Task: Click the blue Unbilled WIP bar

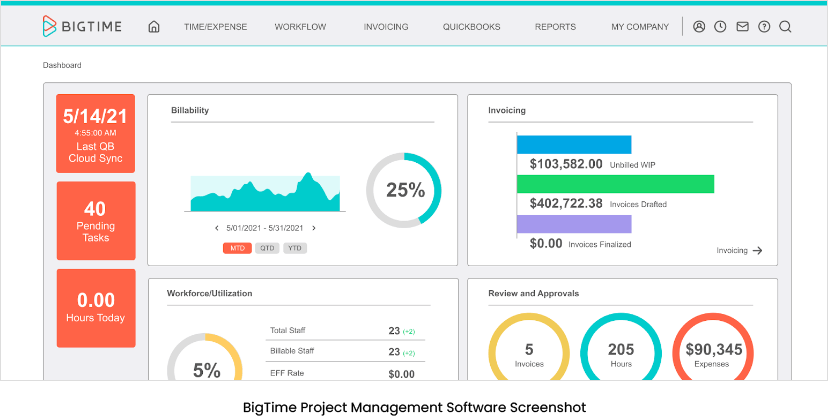Action: tap(574, 145)
